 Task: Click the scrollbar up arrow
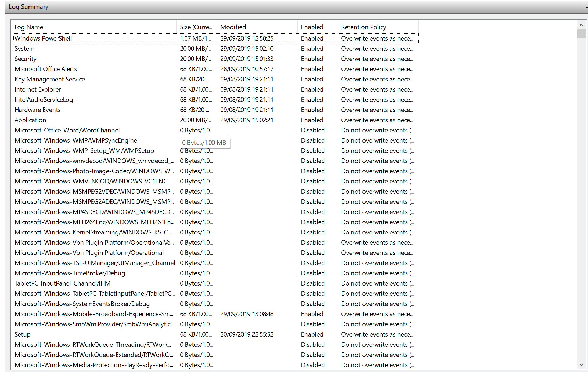tap(581, 25)
